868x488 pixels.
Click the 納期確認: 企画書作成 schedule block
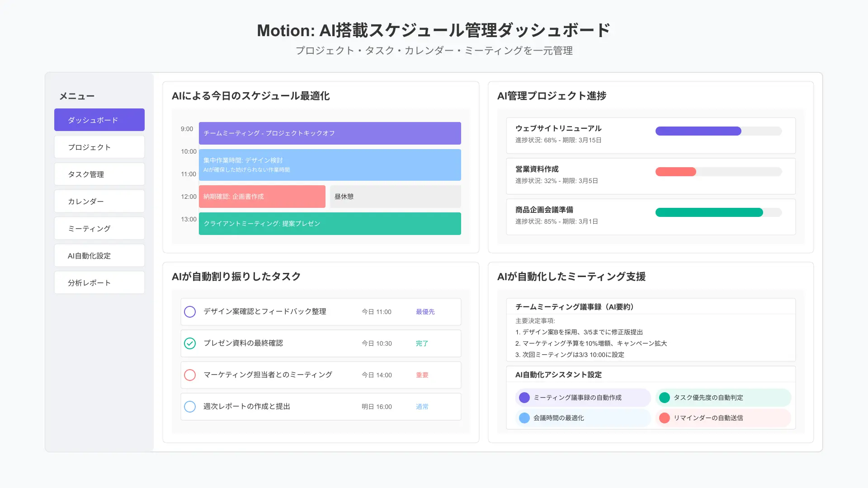click(262, 197)
